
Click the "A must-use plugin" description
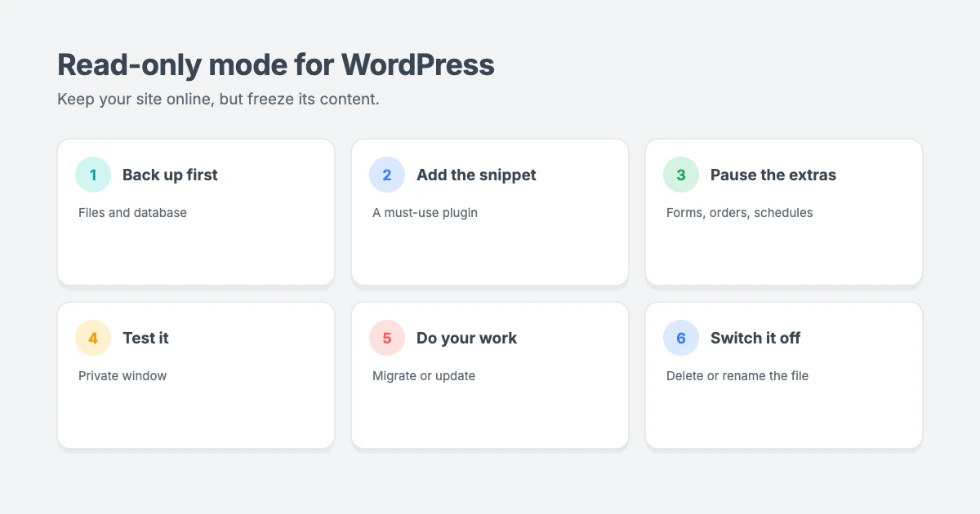(425, 213)
